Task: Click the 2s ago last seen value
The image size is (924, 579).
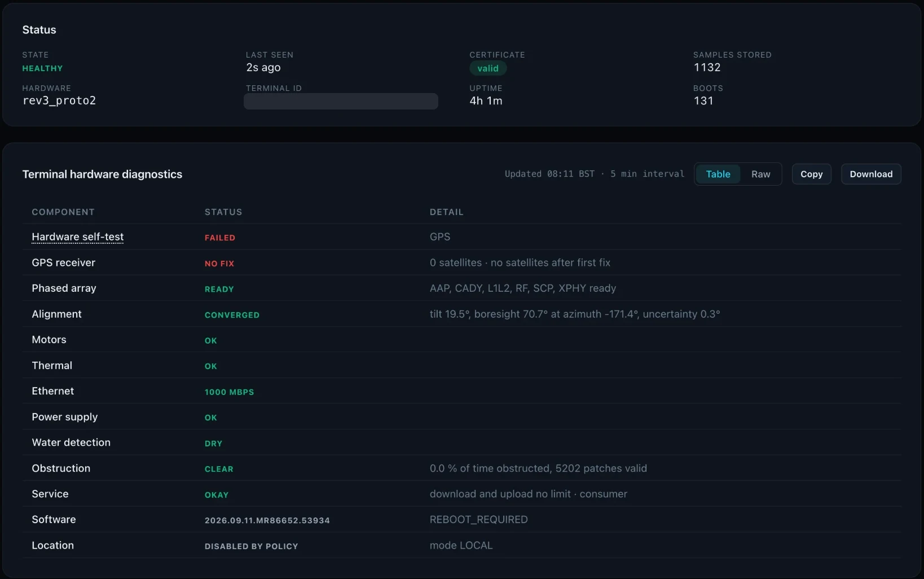Action: pyautogui.click(x=263, y=68)
